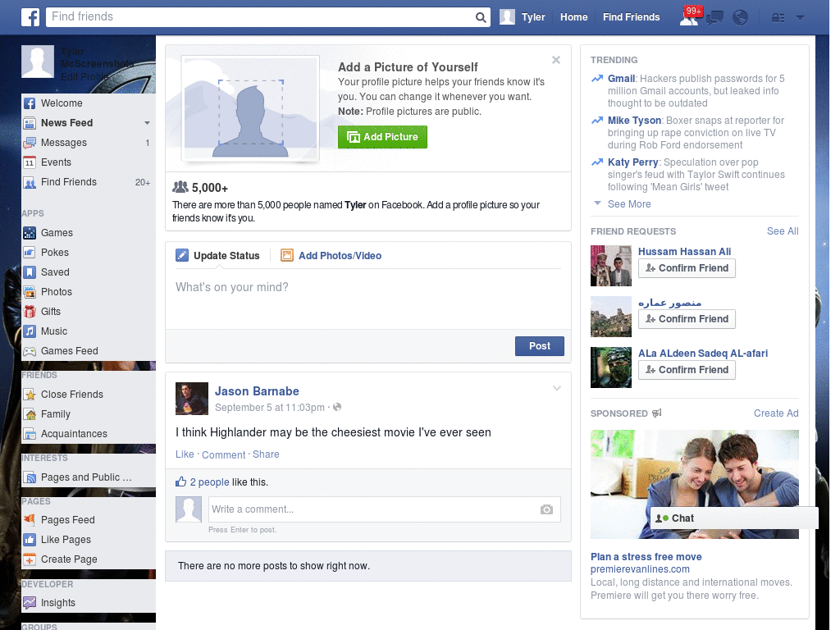Open the Chat bar
Image resolution: width=840 pixels, height=630 pixels.
point(734,518)
